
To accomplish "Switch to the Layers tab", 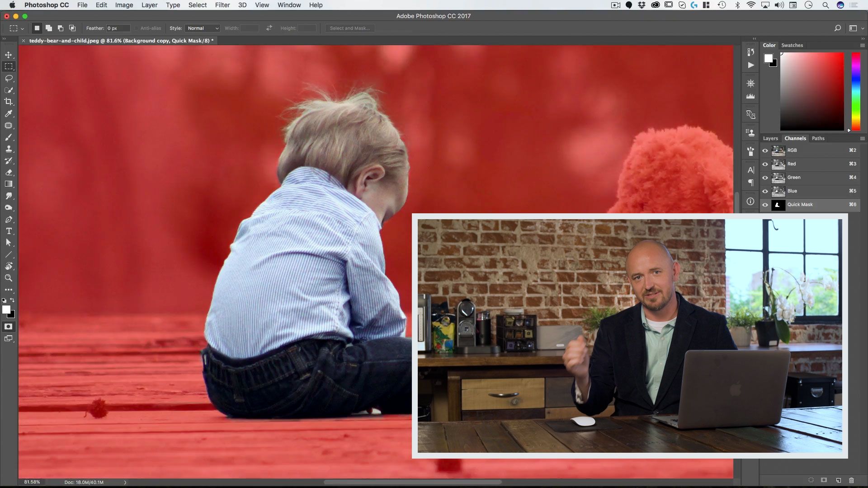I will (x=770, y=138).
